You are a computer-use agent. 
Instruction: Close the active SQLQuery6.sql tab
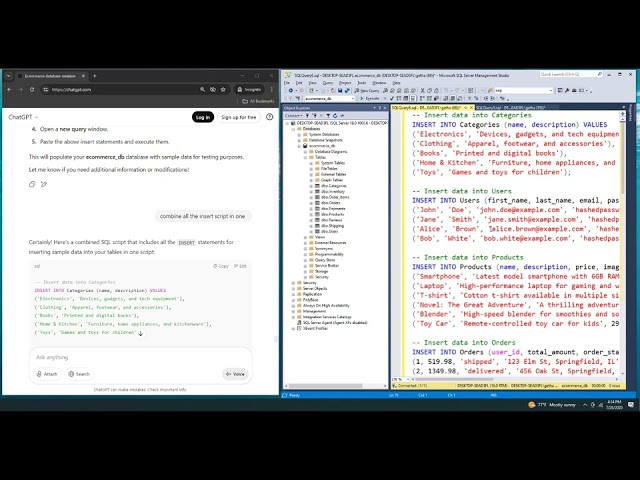tap(471, 108)
